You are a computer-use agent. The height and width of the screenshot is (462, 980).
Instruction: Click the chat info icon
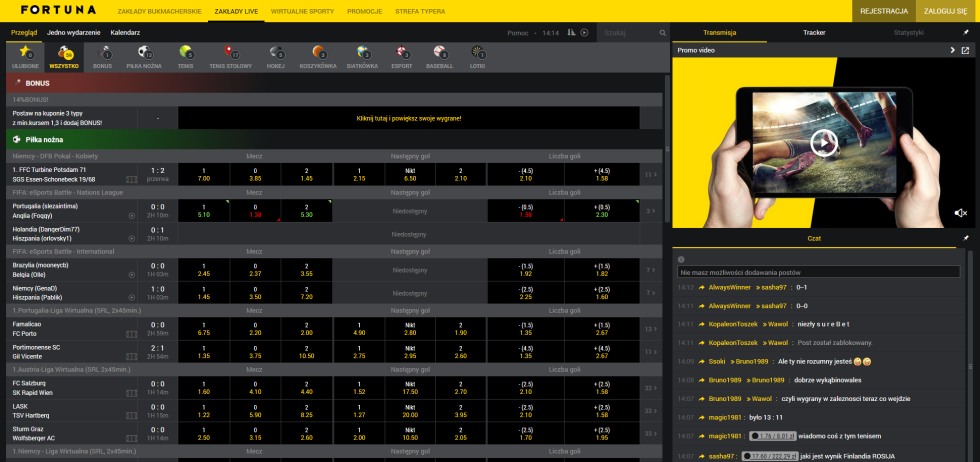click(681, 259)
